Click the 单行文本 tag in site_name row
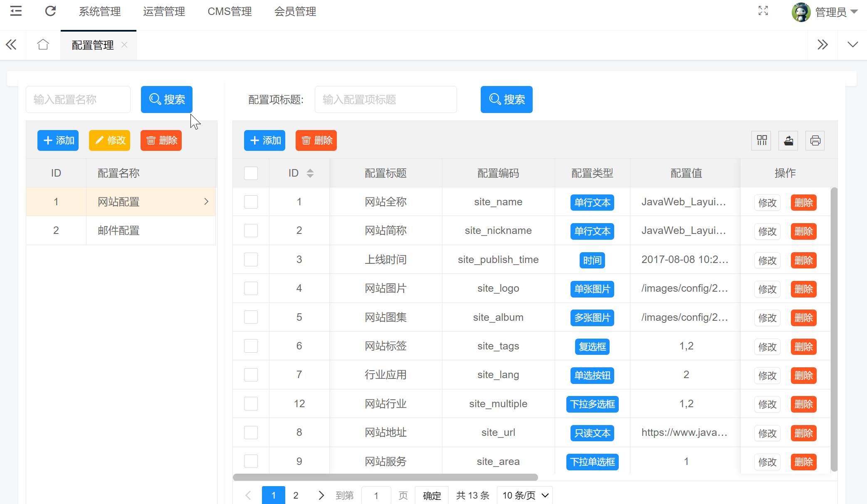Screen dimensions: 867x504 [592, 203]
